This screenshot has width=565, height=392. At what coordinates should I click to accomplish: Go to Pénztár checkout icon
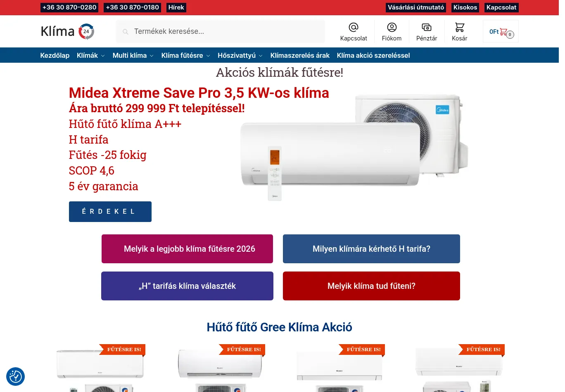pyautogui.click(x=427, y=27)
